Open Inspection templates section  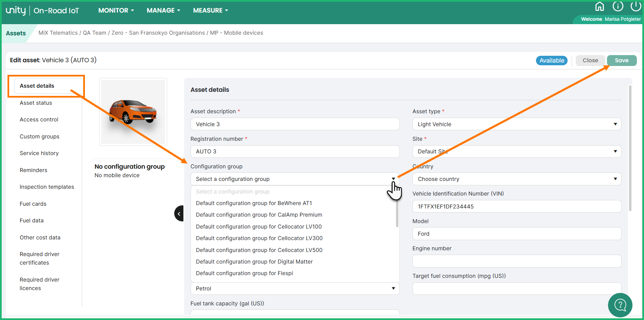[x=47, y=187]
